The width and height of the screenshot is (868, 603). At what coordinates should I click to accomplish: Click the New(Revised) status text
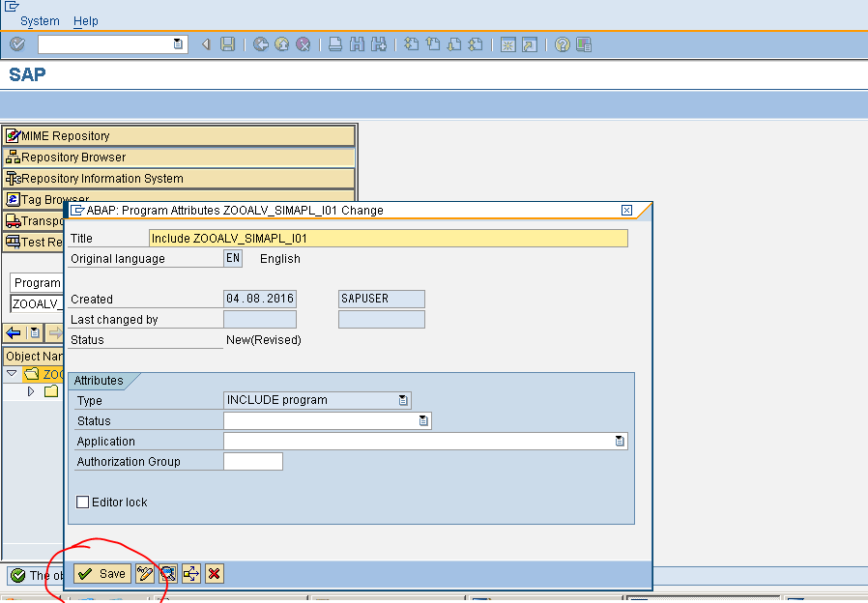264,340
